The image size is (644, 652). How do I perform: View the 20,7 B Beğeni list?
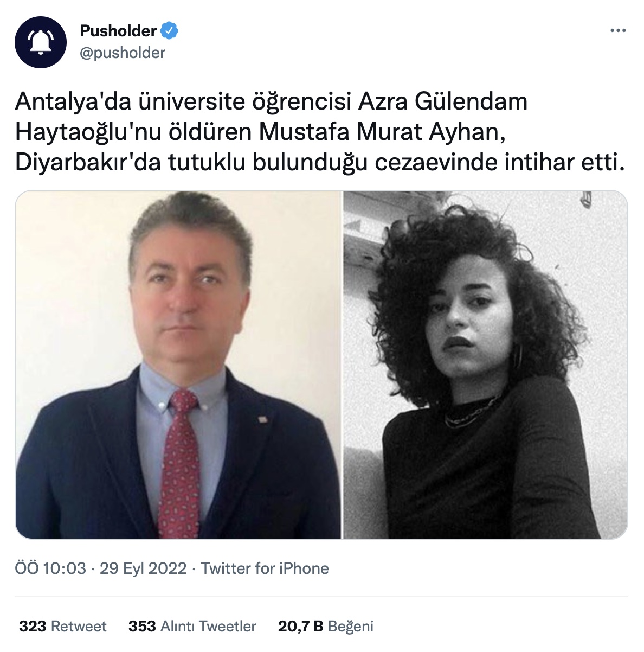pos(326,627)
